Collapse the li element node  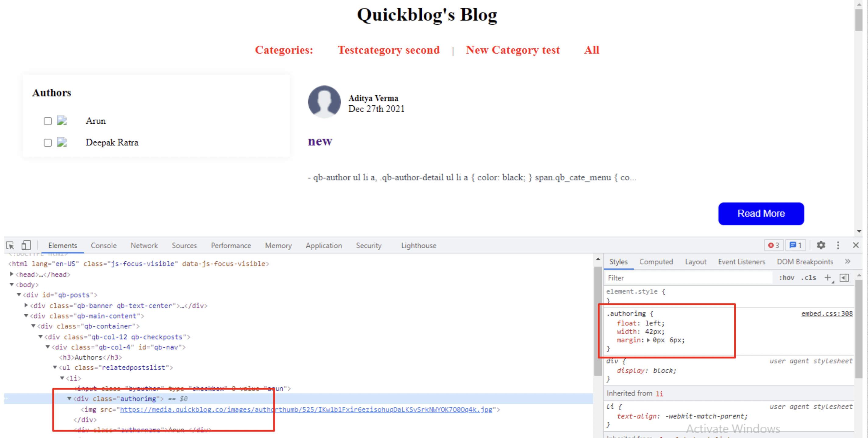tap(62, 378)
